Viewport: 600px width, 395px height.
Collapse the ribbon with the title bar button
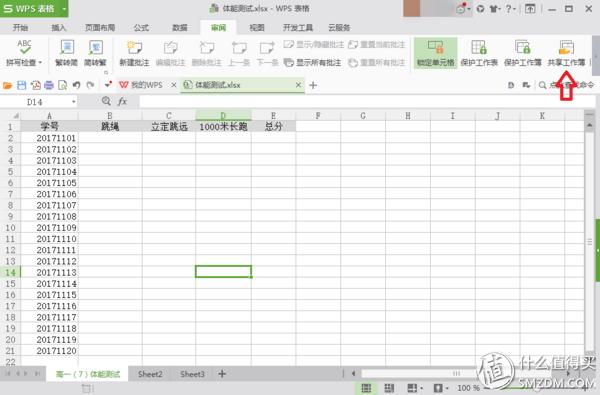(x=530, y=8)
